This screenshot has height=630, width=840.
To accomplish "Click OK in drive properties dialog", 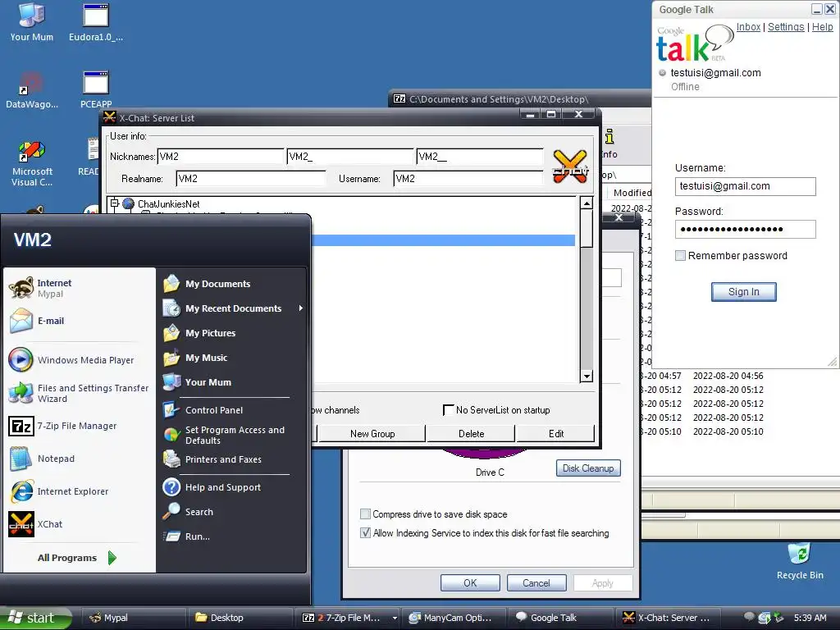I will (470, 583).
